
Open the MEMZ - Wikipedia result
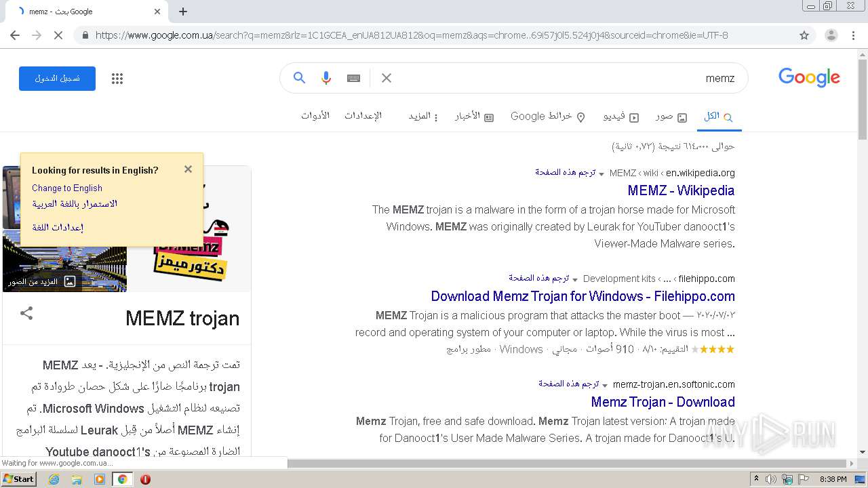pyautogui.click(x=681, y=190)
